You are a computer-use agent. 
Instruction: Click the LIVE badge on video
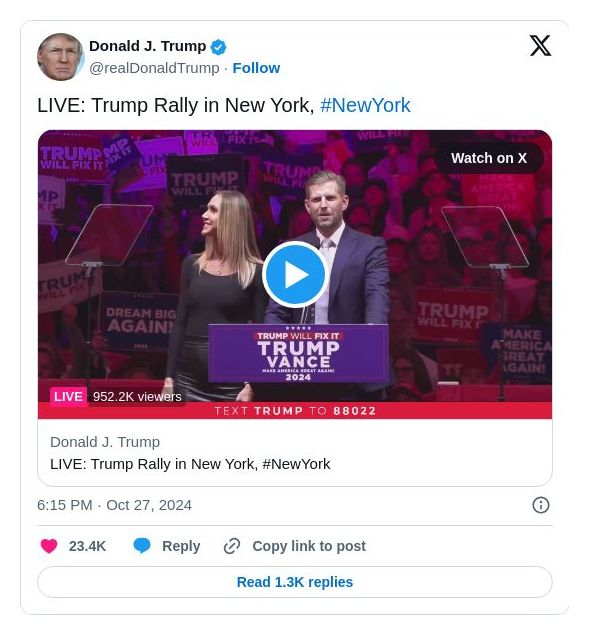(68, 396)
